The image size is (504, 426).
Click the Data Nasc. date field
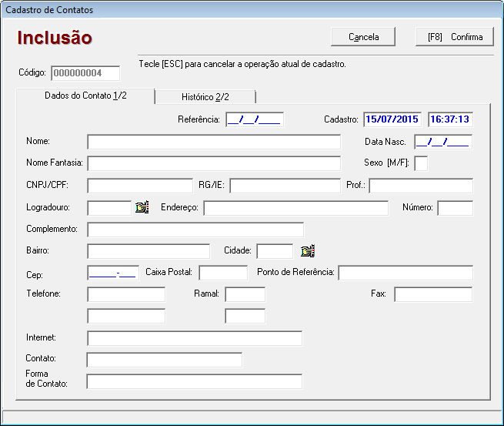click(442, 142)
